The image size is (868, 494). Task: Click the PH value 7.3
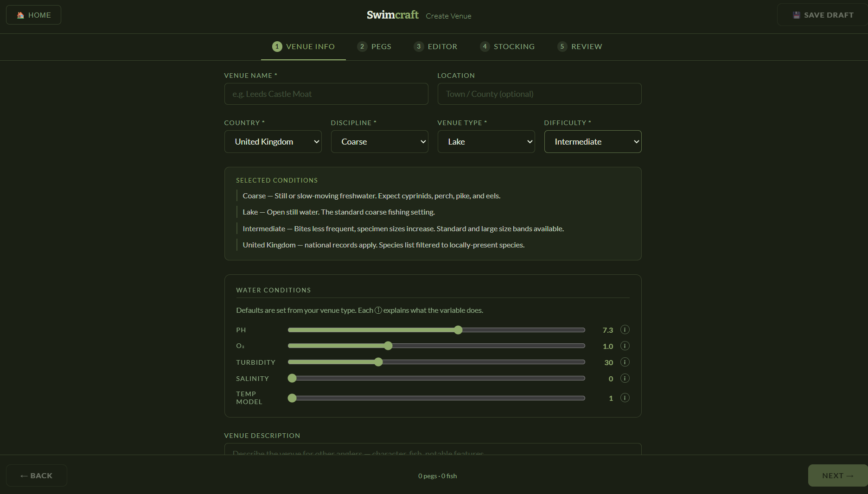tap(607, 330)
